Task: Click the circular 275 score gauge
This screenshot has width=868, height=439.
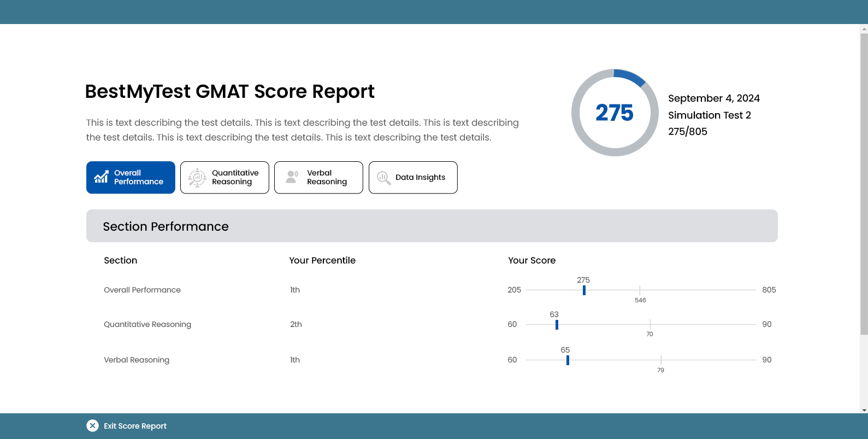Action: coord(615,113)
